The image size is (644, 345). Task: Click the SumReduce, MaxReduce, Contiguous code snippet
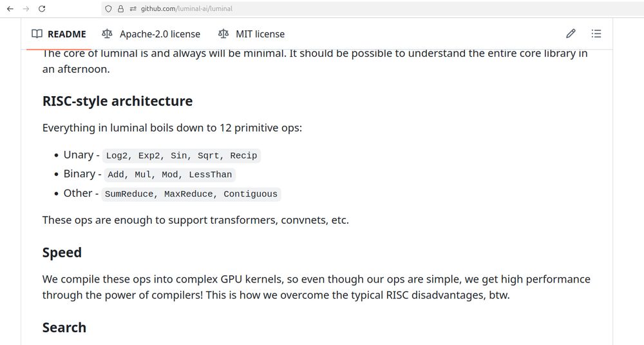(x=191, y=194)
